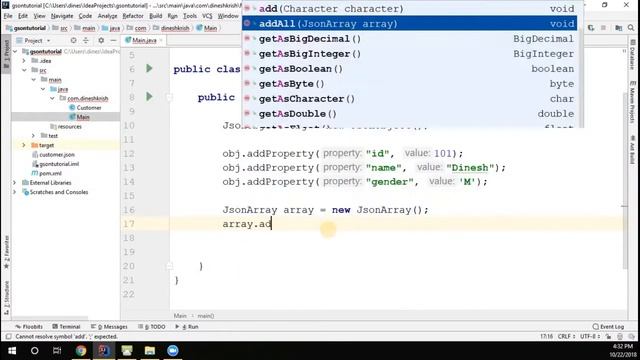This screenshot has height=360, width=640.
Task: Click the Cortana search circle on taskbar
Action: click(x=35, y=351)
